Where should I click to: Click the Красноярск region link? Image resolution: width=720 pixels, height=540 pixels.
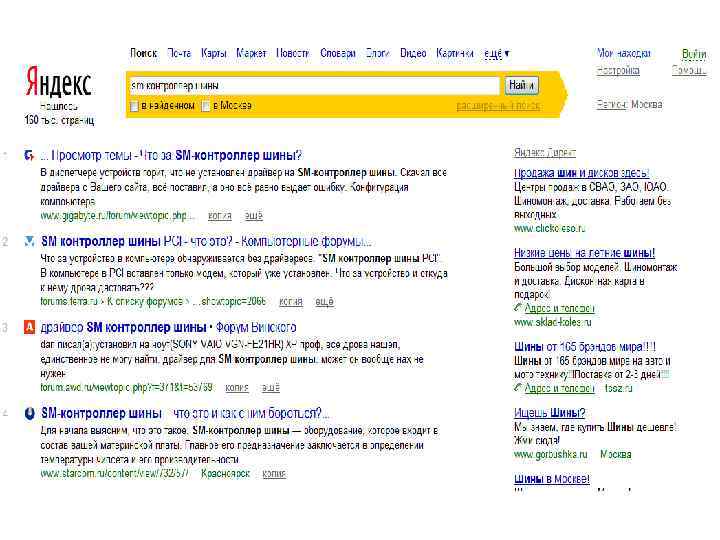point(225,473)
